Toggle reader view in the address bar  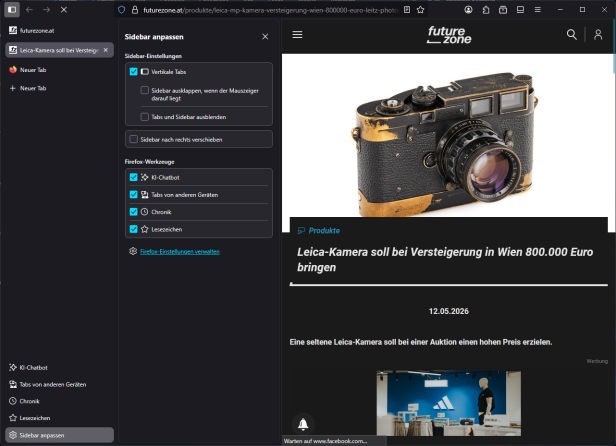407,10
